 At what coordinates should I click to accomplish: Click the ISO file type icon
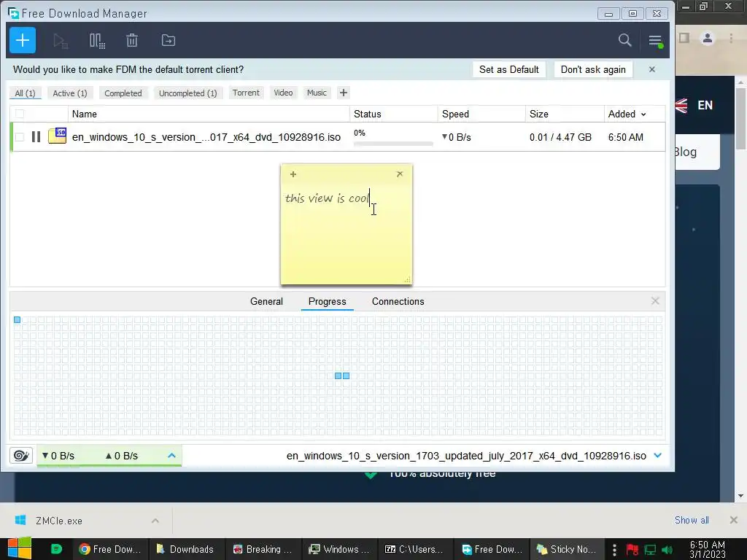pos(57,136)
